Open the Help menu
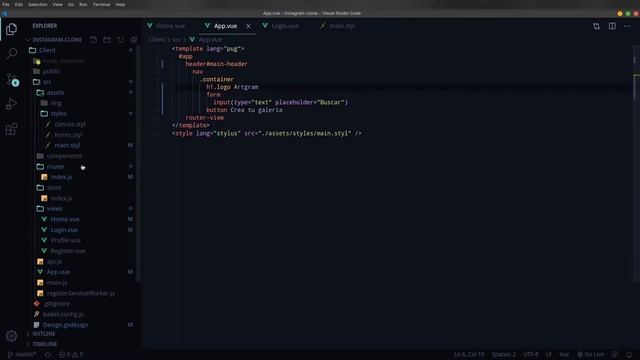640x360 pixels. [120, 4]
